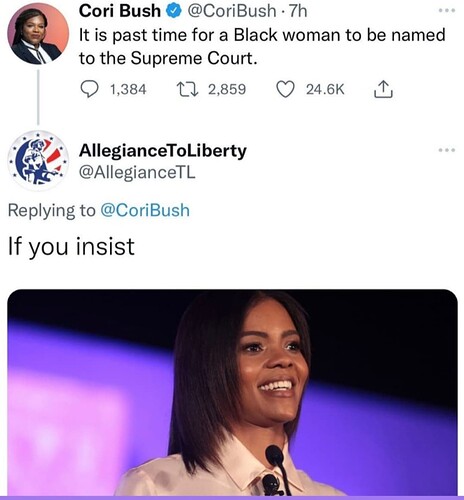
Task: Open more options on AllegianceToLiberty reply
Action: 446,150
